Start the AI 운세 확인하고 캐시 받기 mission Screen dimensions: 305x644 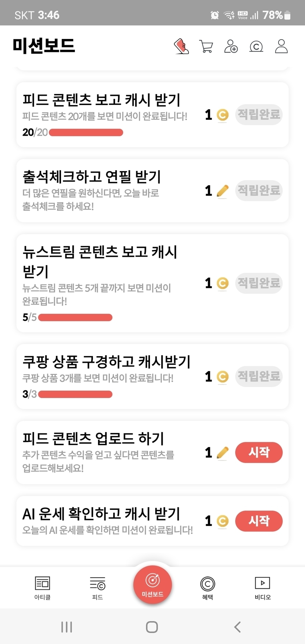[x=259, y=521]
